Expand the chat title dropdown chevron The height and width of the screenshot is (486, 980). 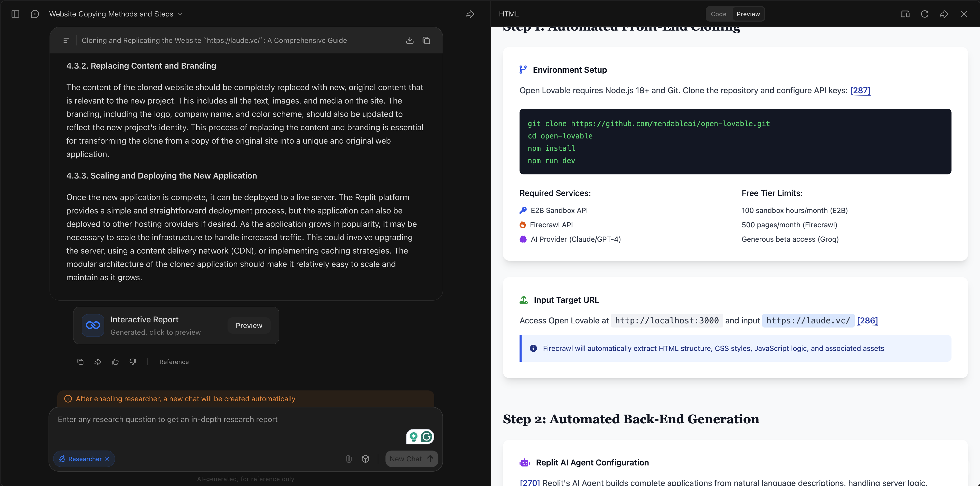click(x=180, y=14)
